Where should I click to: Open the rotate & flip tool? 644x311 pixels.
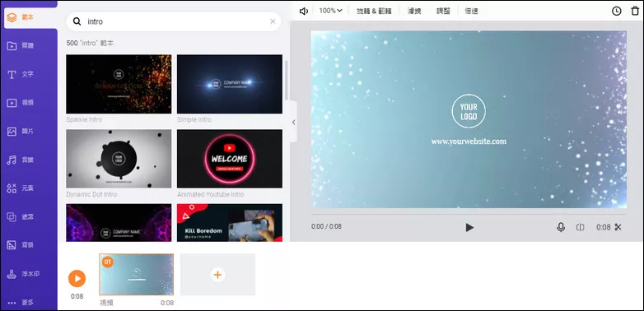pos(374,11)
